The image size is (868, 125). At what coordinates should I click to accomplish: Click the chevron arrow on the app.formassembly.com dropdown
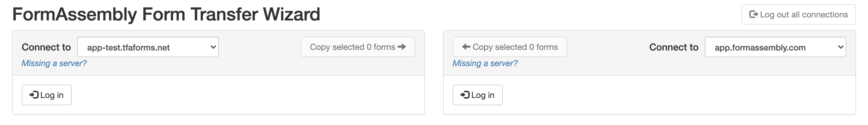pyautogui.click(x=840, y=47)
